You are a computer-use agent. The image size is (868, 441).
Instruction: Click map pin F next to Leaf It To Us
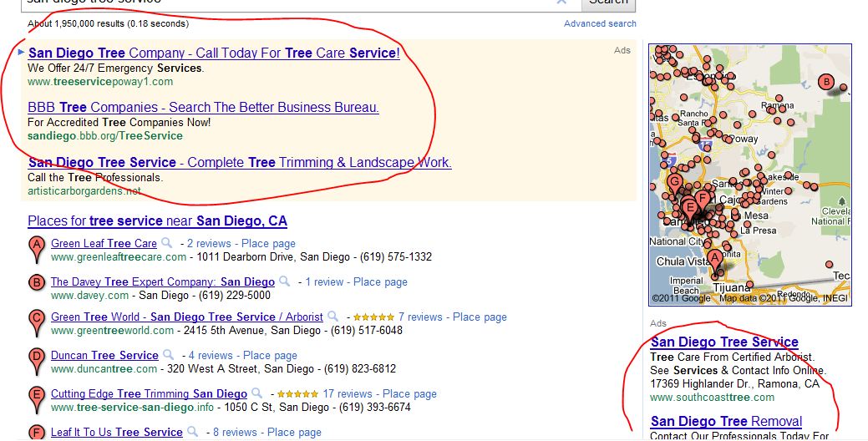pos(37,432)
